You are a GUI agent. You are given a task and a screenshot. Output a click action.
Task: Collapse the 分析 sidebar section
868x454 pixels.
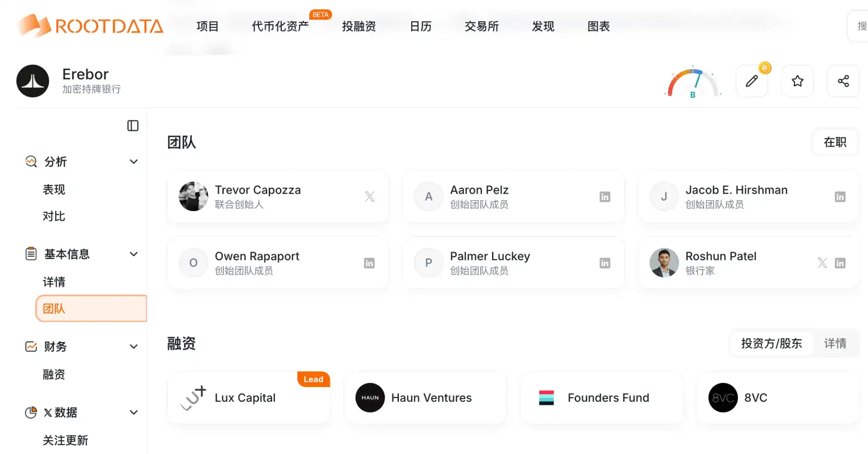[x=134, y=162]
